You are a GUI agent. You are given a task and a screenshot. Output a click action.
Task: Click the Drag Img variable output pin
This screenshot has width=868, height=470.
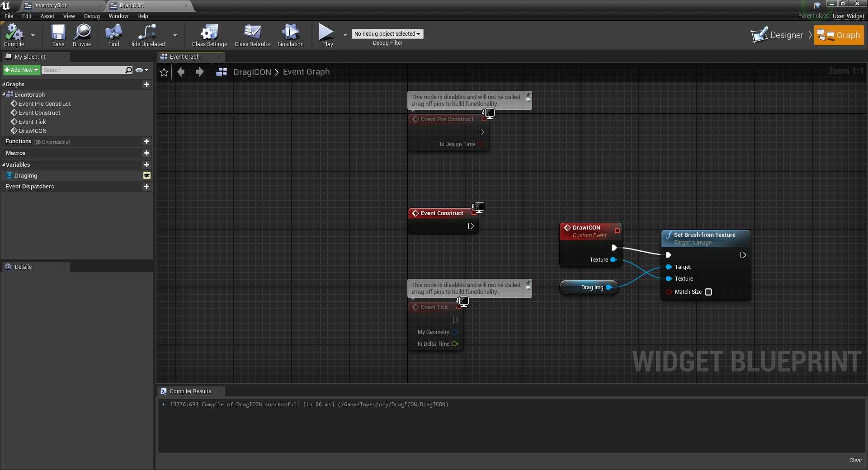[609, 287]
